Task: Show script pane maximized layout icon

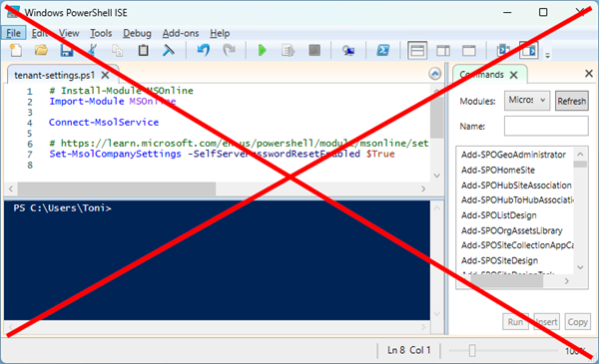Action: click(x=469, y=51)
